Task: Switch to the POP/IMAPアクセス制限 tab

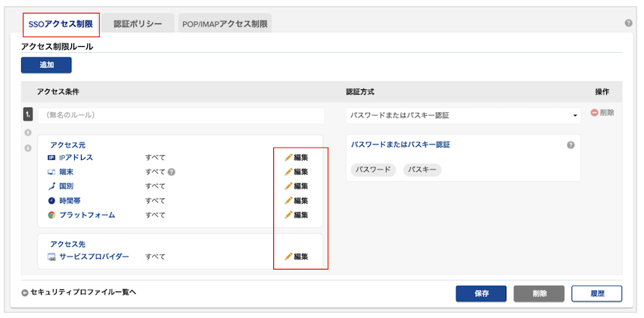Action: coord(225,24)
